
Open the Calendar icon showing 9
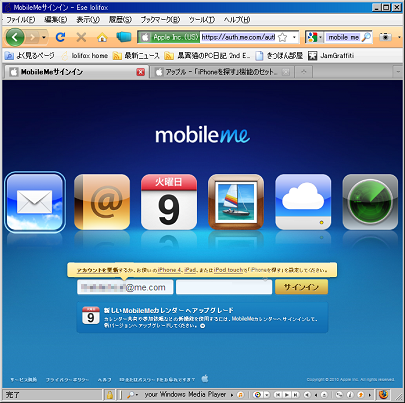coord(169,202)
